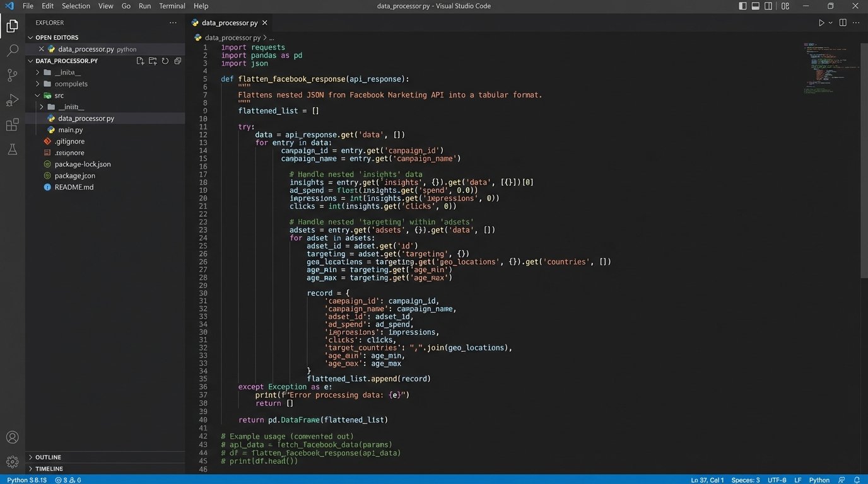This screenshot has height=484, width=868.
Task: Open the Testing flask view
Action: tap(12, 149)
